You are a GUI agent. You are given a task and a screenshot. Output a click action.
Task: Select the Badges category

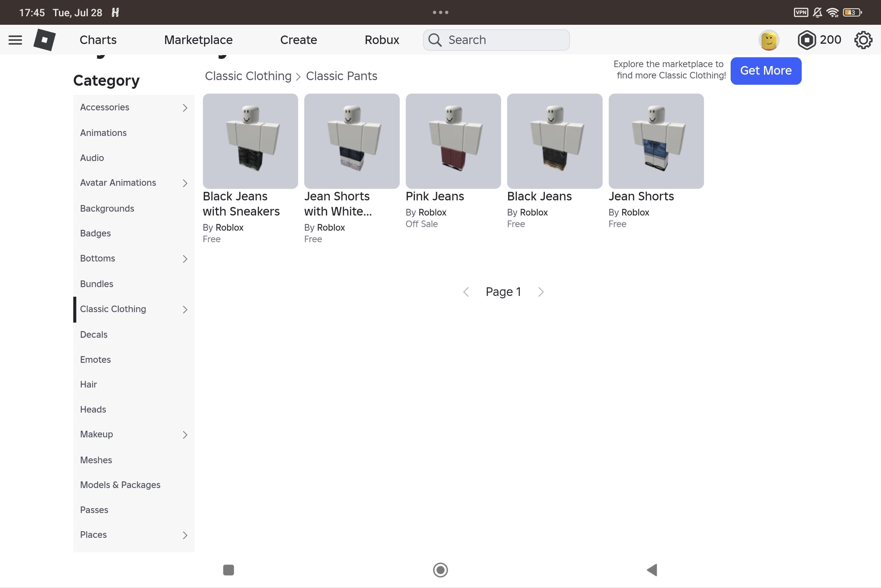click(x=134, y=233)
